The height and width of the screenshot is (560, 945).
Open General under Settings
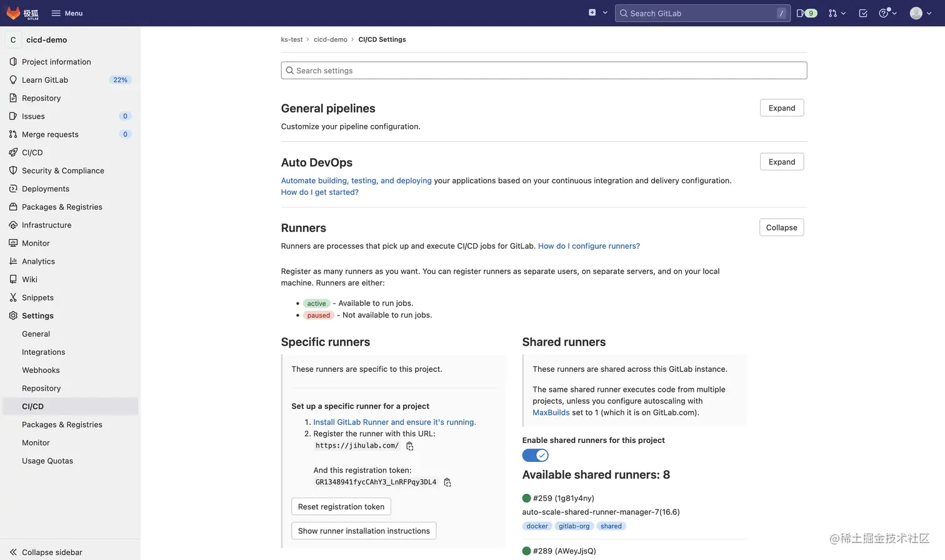coord(36,334)
